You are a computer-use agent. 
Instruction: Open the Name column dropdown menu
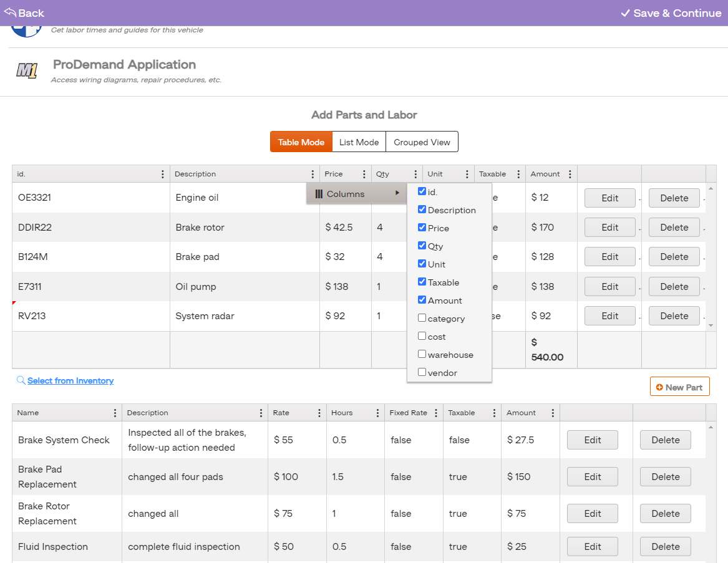(115, 413)
